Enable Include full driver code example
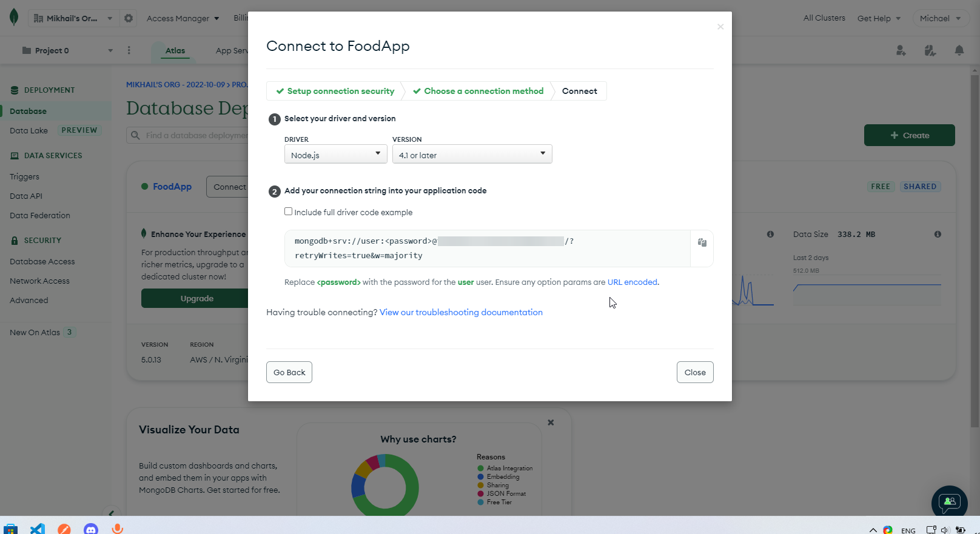 coord(289,212)
